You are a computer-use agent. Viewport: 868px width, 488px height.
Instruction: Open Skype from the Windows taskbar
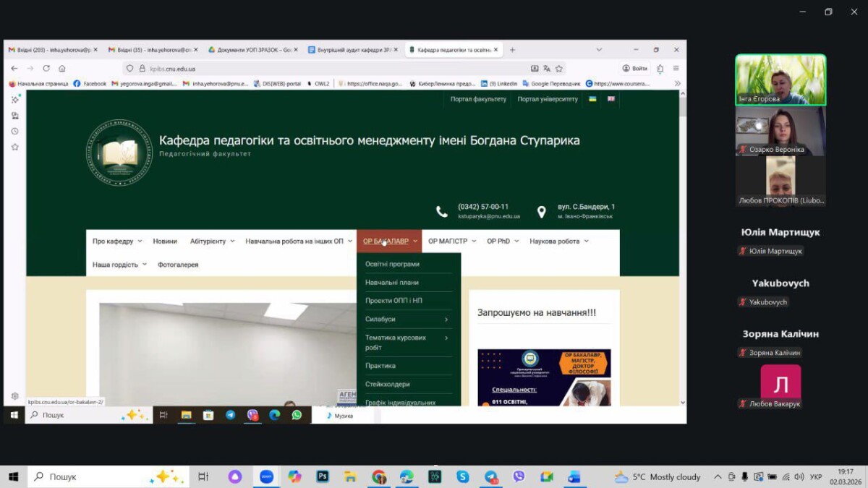coord(463,476)
